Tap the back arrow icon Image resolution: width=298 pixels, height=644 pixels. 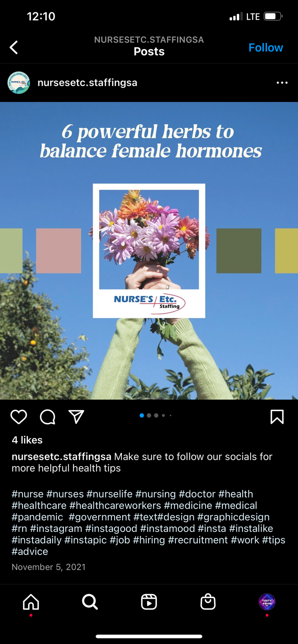click(14, 48)
